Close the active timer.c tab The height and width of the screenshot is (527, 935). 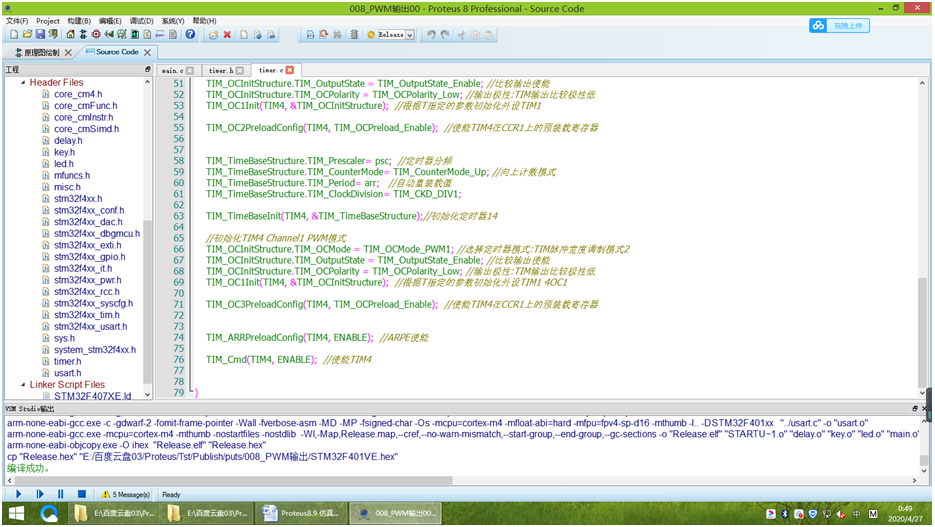point(290,70)
